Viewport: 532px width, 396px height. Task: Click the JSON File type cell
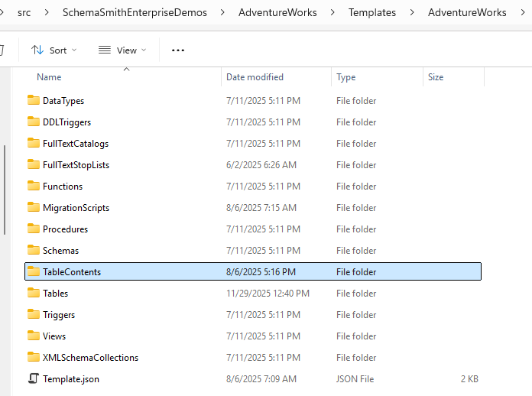[x=355, y=378]
